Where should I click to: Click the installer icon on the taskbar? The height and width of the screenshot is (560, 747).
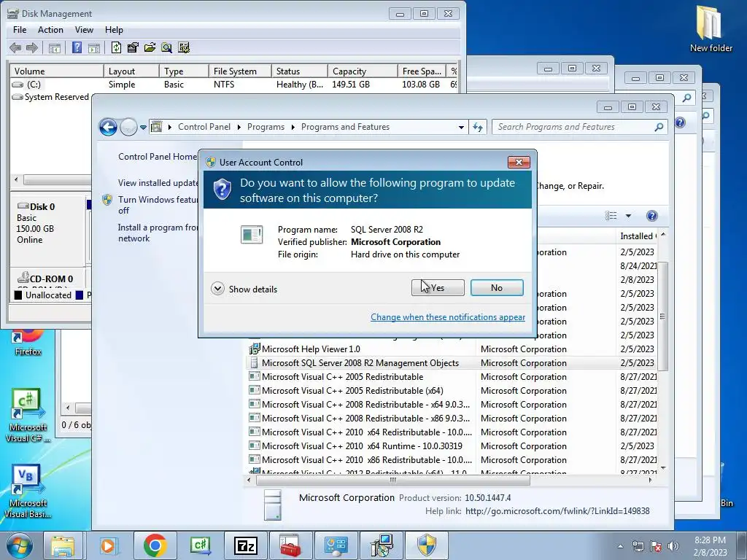point(381,545)
